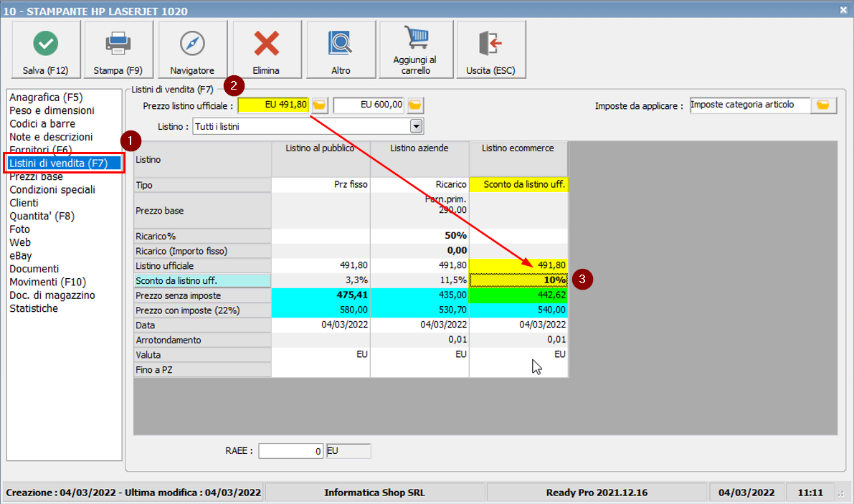This screenshot has height=504, width=854.
Task: Select Listini di vendita (F7) section
Action: 65,163
